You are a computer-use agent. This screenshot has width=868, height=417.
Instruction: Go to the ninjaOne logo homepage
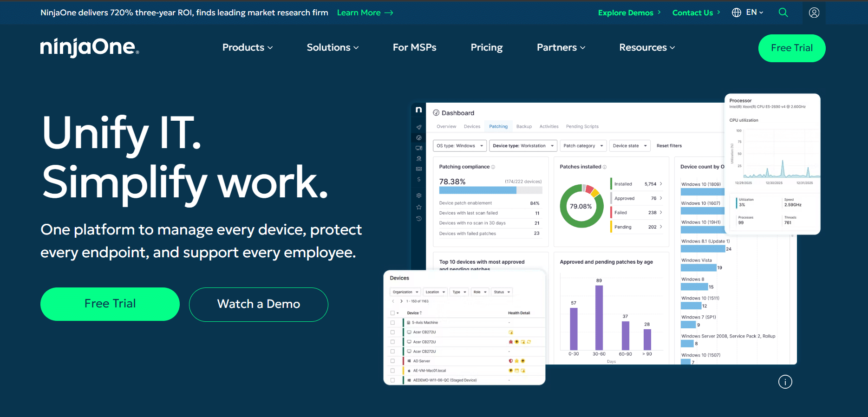pyautogui.click(x=90, y=47)
